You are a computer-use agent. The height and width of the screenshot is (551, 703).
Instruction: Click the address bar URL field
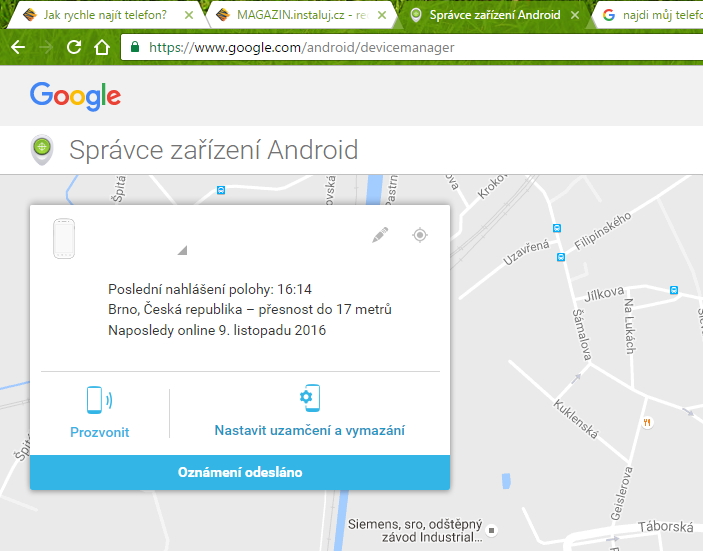(x=412, y=47)
